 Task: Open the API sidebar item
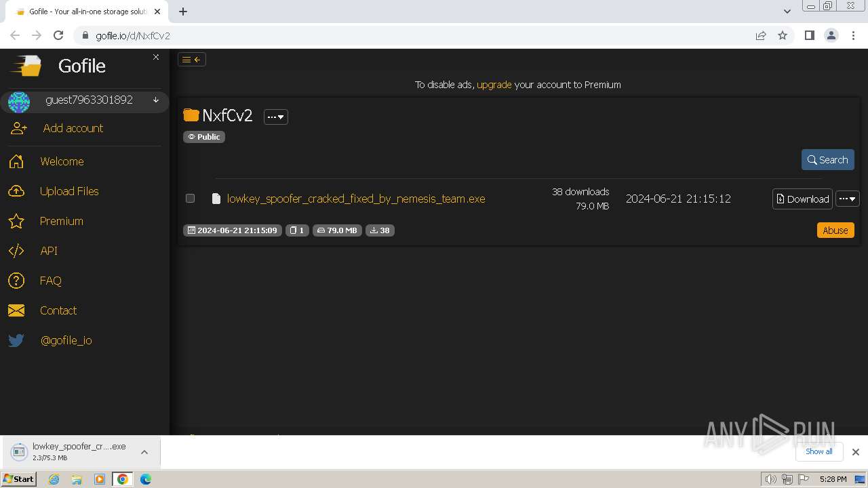pos(49,251)
